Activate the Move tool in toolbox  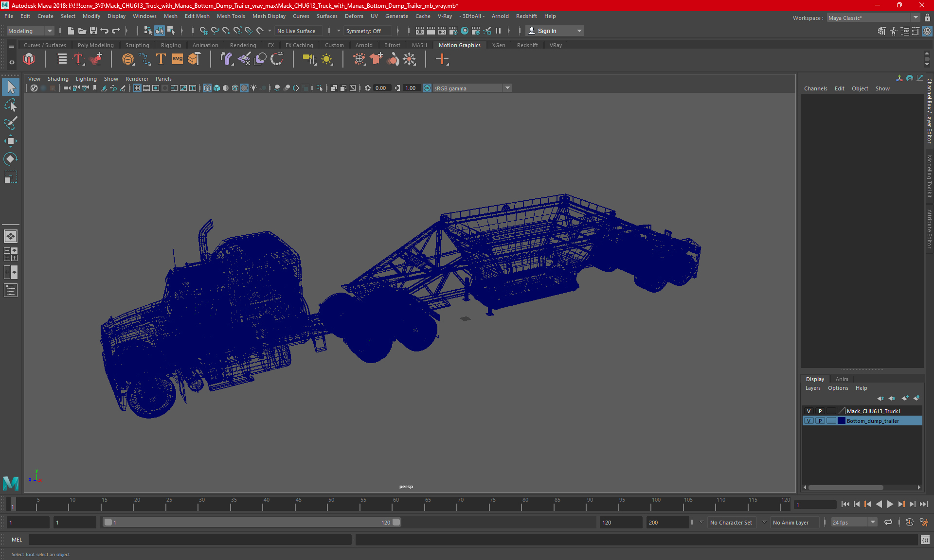point(11,141)
